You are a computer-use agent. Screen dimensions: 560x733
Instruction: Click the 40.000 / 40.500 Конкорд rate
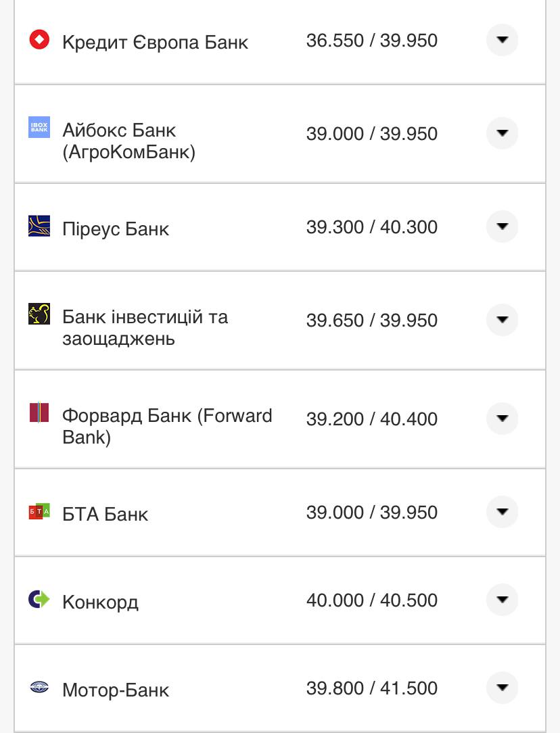(371, 600)
